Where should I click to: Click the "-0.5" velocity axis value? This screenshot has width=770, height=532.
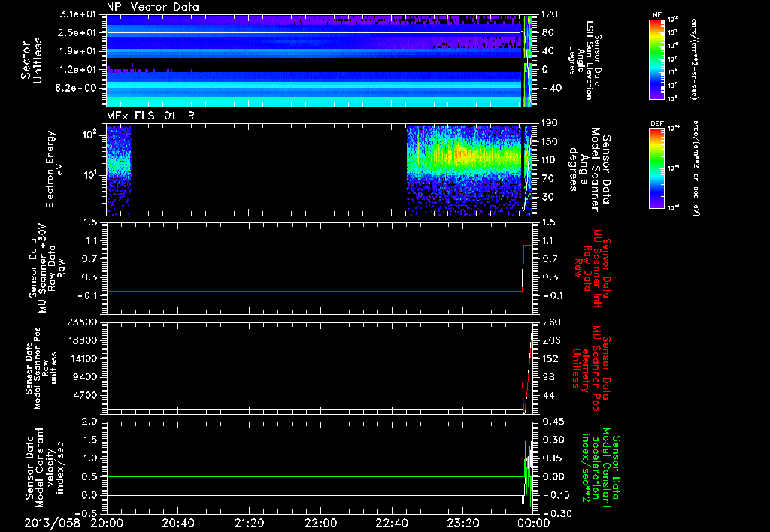[x=86, y=513]
